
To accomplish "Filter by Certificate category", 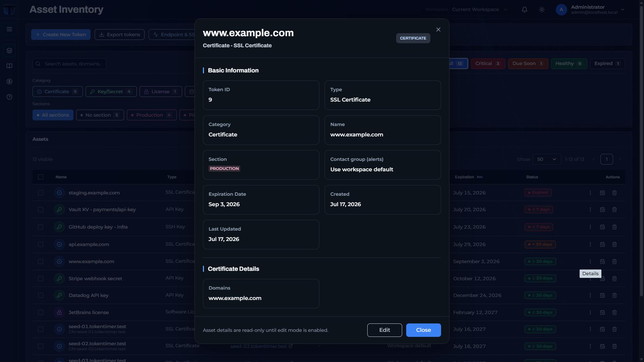I will (57, 92).
